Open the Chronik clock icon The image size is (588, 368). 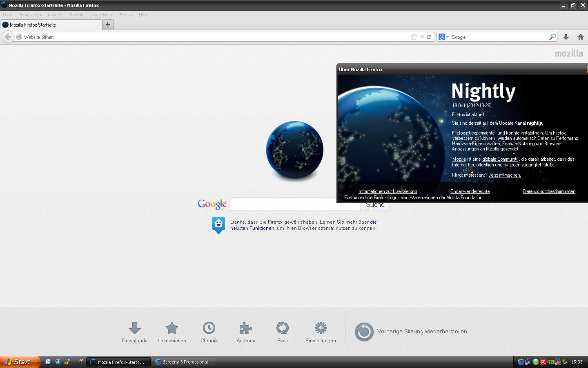pos(209,328)
